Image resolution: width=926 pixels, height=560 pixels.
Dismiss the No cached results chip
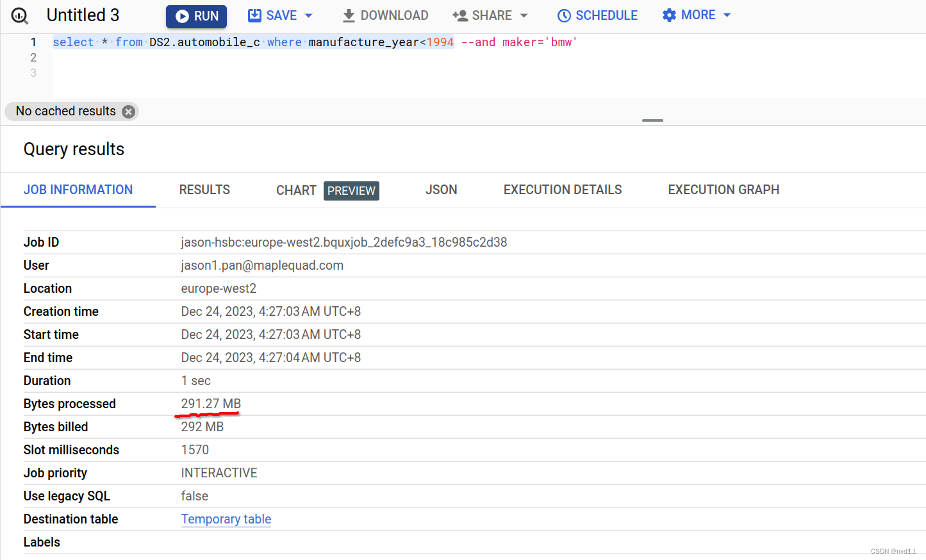128,111
